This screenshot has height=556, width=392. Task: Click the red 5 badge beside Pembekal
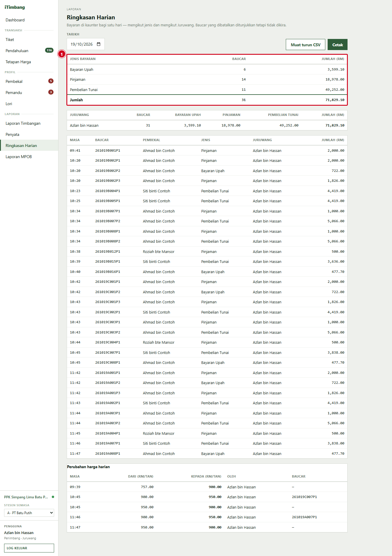click(x=51, y=81)
